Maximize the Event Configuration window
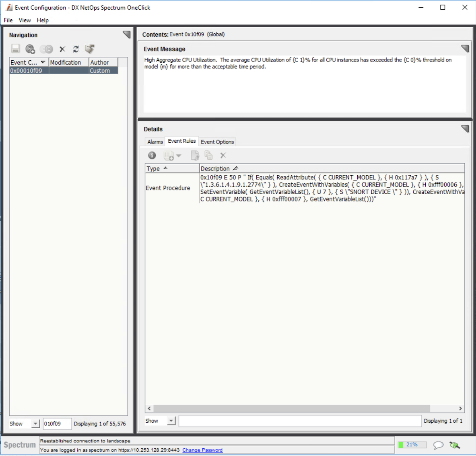Viewport: 476px width, 456px height. click(x=443, y=7)
